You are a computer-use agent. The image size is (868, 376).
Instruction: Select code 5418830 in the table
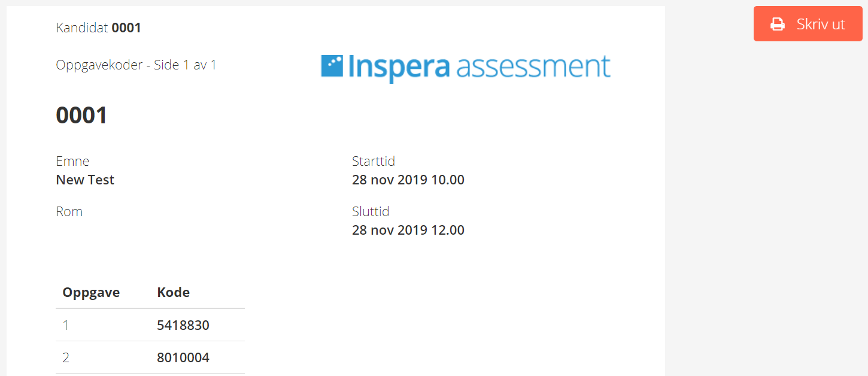coord(183,325)
